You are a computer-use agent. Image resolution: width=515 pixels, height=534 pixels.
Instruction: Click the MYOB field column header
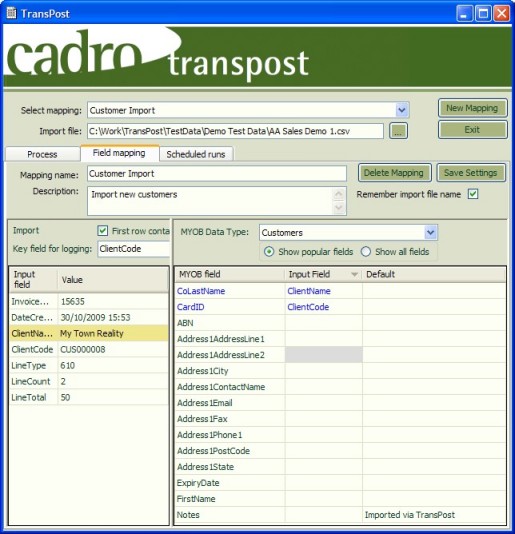[230, 274]
